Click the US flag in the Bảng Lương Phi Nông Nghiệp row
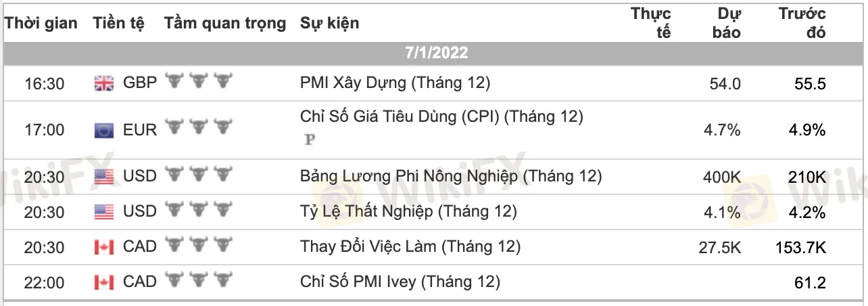Image resolution: width=868 pixels, height=306 pixels. pyautogui.click(x=103, y=177)
